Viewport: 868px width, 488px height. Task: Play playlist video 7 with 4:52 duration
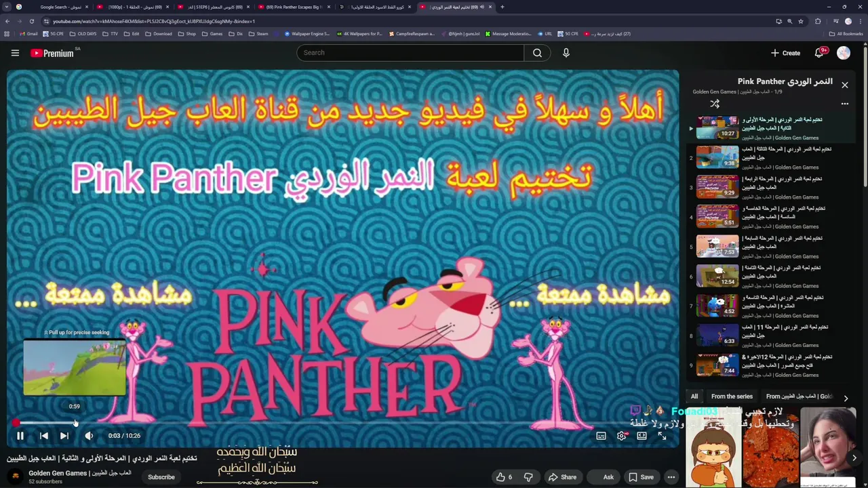770,306
